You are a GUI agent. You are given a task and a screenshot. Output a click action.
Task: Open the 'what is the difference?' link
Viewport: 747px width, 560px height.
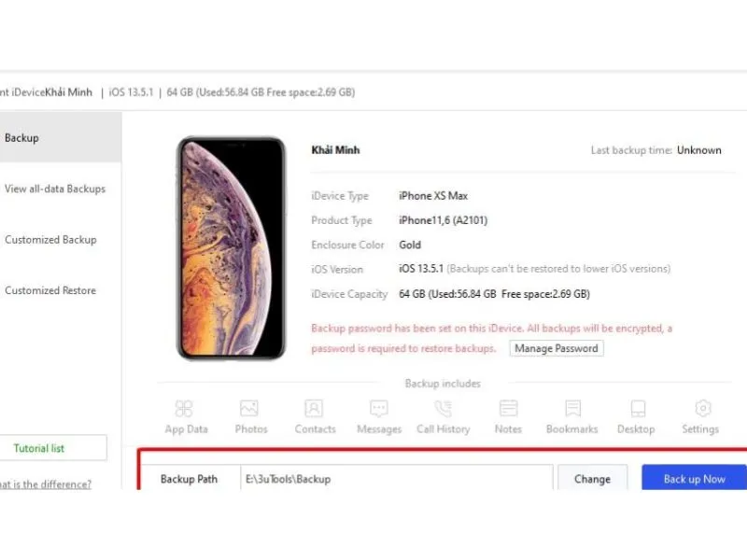45,484
